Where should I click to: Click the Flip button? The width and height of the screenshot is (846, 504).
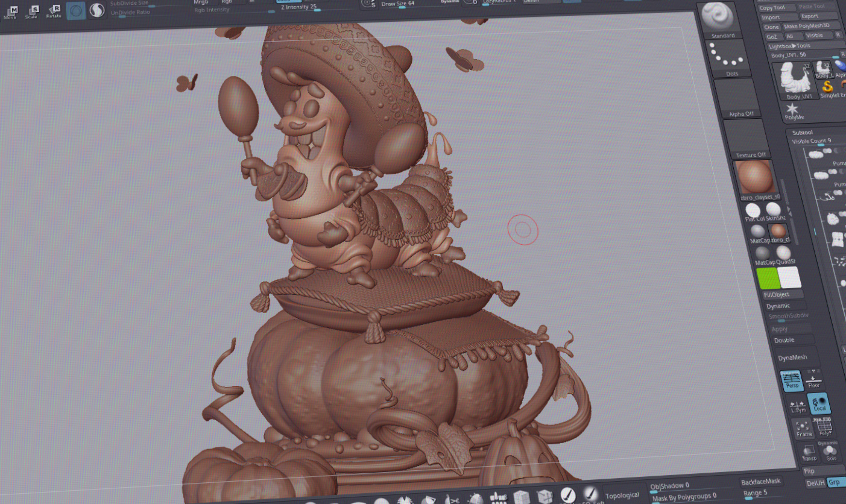coord(823,471)
